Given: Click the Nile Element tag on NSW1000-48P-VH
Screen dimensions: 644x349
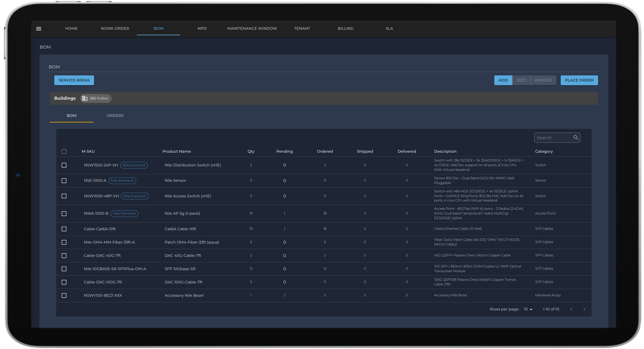Looking at the screenshot, I should click(135, 196).
